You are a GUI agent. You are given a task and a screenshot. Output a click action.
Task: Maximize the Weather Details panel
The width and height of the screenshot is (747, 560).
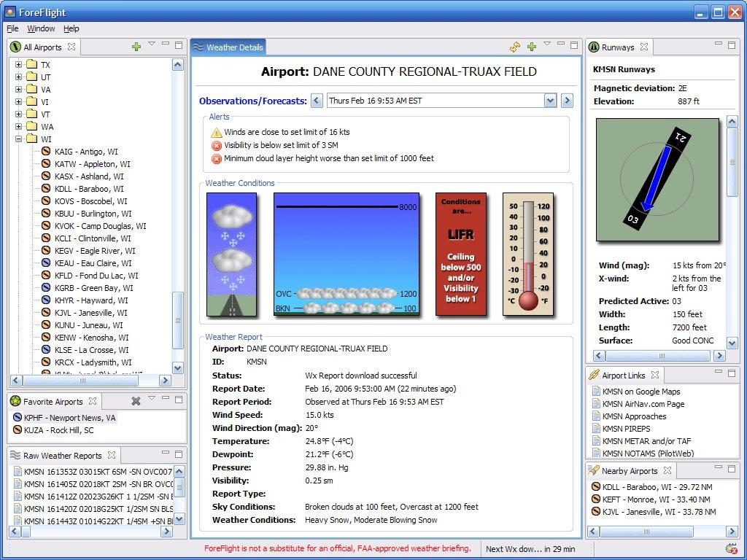point(574,45)
